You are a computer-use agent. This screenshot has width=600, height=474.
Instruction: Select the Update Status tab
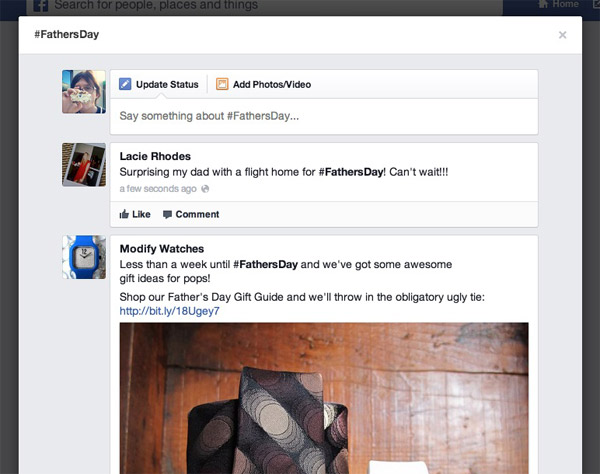point(159,84)
